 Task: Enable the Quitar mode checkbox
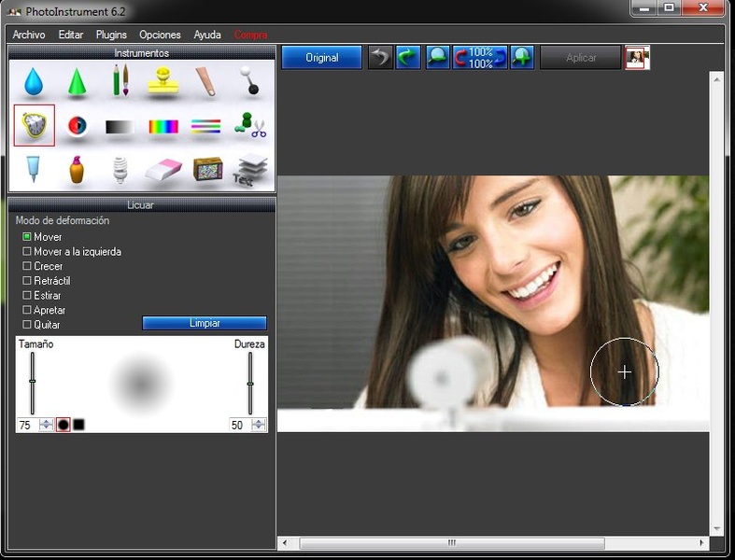click(27, 325)
